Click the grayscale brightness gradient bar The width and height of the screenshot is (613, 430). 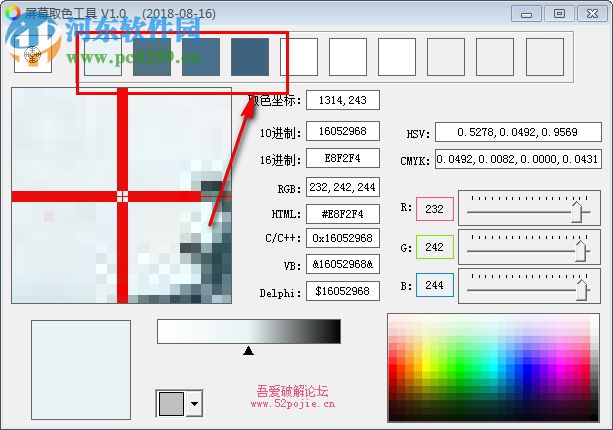coord(249,331)
